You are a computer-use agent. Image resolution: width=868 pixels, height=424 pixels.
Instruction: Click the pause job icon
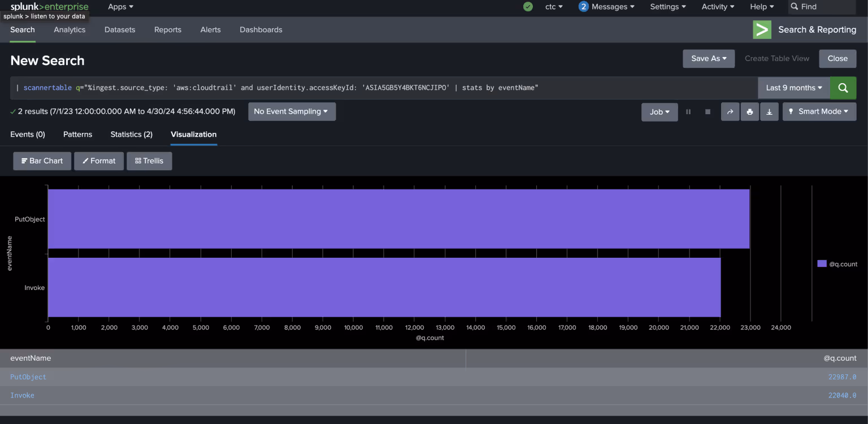(688, 112)
